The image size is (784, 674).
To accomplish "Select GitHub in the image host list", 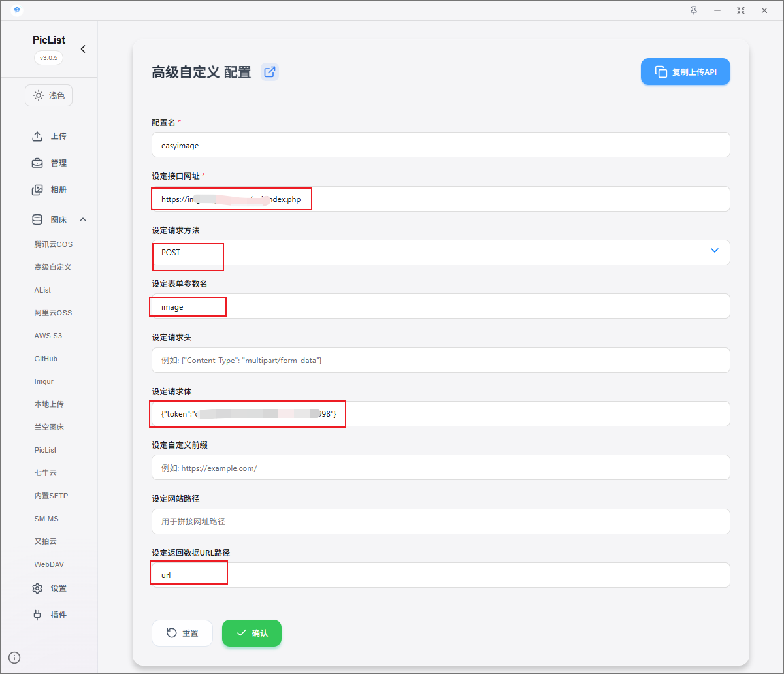I will click(x=46, y=359).
